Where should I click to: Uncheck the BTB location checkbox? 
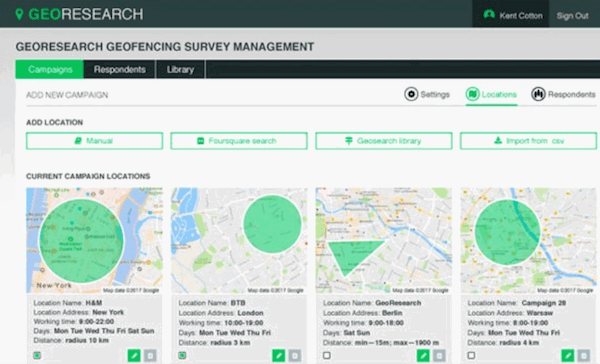coord(182,356)
